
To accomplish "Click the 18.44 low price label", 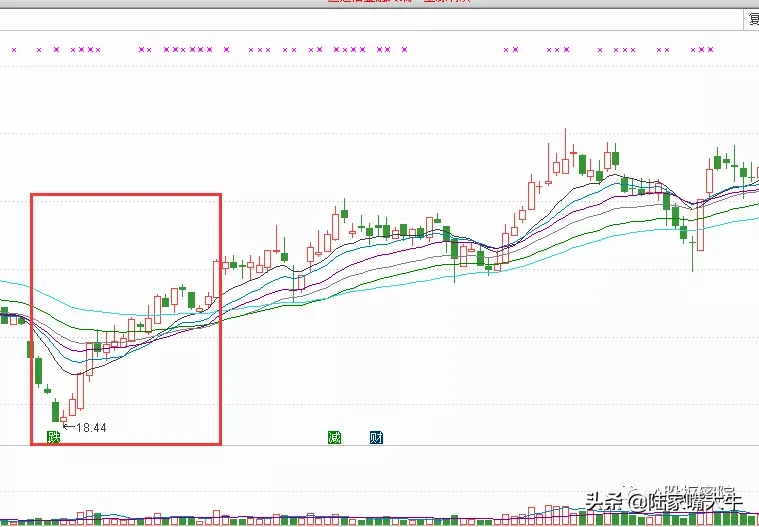I will pyautogui.click(x=91, y=428).
